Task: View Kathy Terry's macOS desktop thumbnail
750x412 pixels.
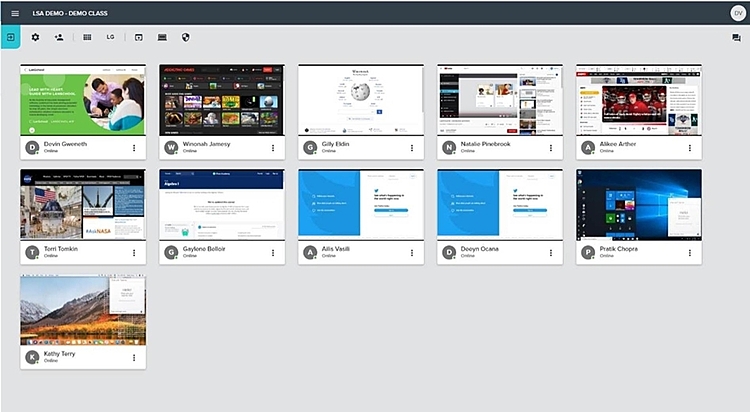Action: pos(83,310)
